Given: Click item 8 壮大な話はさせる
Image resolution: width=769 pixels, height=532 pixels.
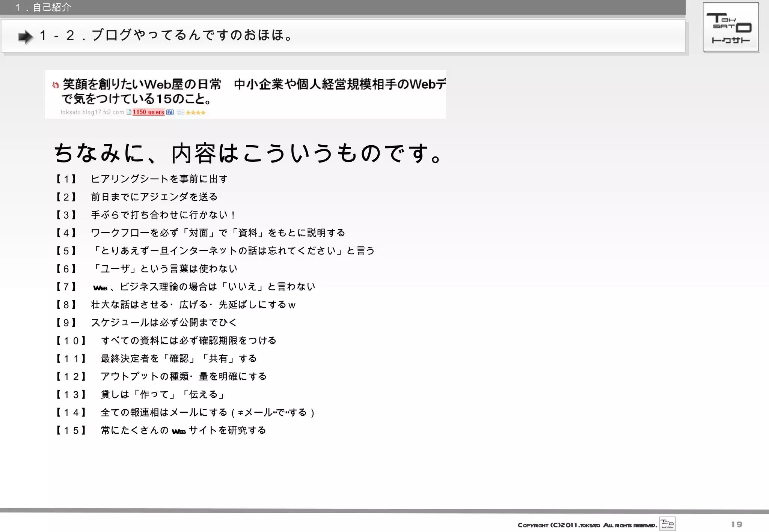Looking at the screenshot, I should 175,305.
